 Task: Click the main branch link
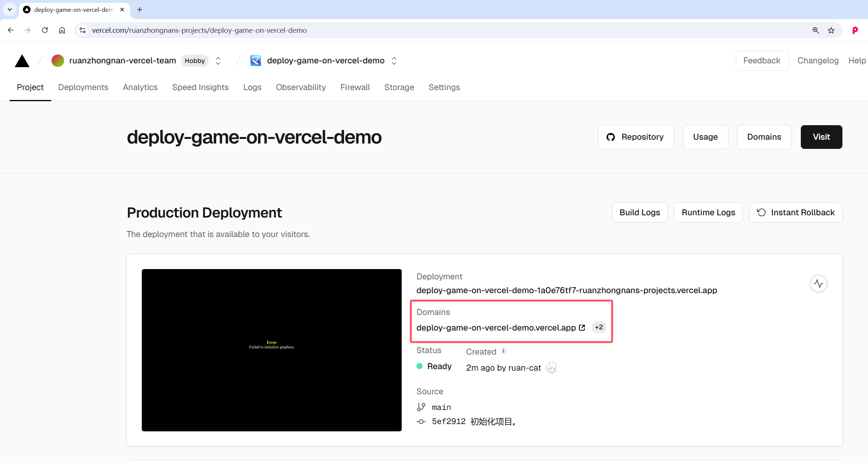pyautogui.click(x=441, y=407)
